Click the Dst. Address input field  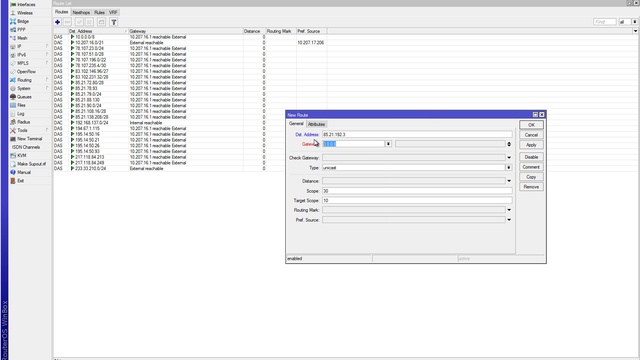tap(417, 134)
